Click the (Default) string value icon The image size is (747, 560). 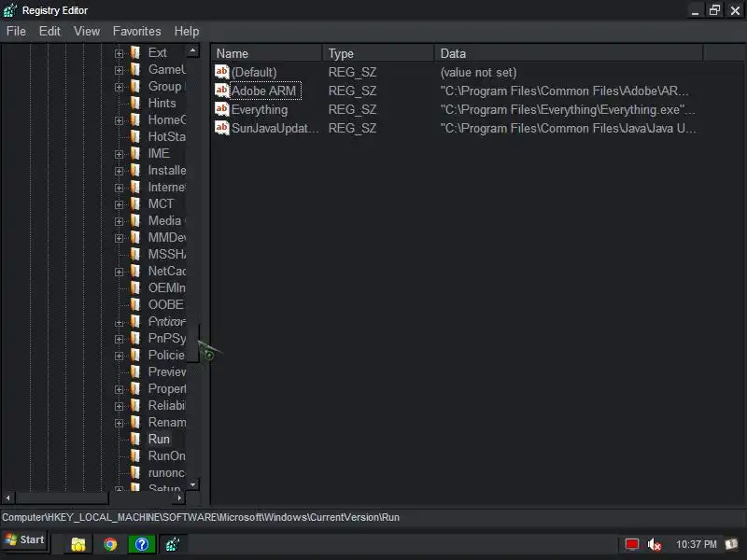click(x=222, y=72)
